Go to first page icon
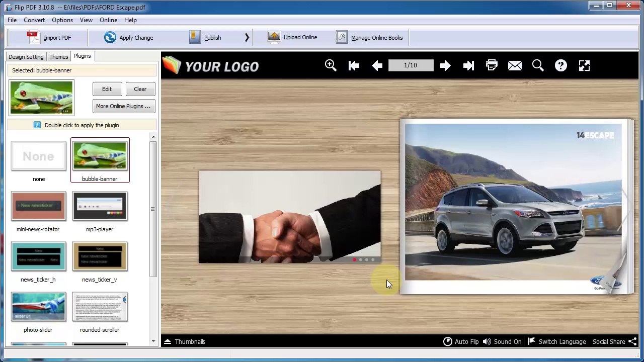This screenshot has width=644, height=362. 354,65
